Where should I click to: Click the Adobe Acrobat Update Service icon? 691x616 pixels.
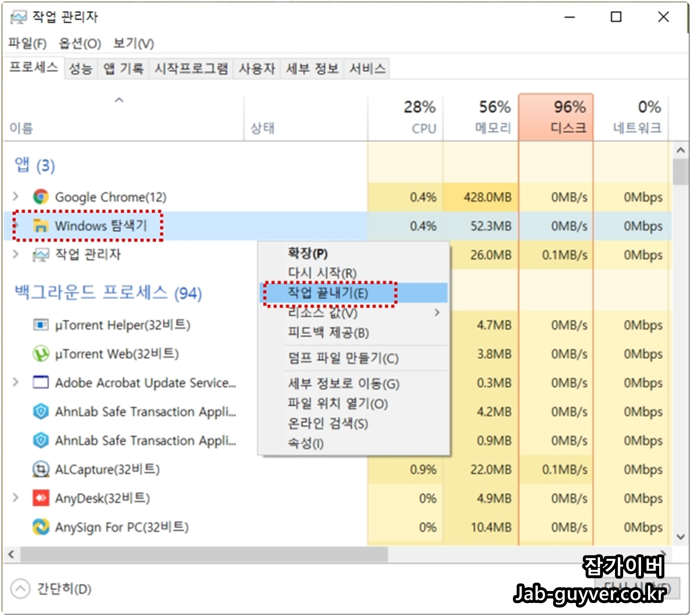(41, 383)
